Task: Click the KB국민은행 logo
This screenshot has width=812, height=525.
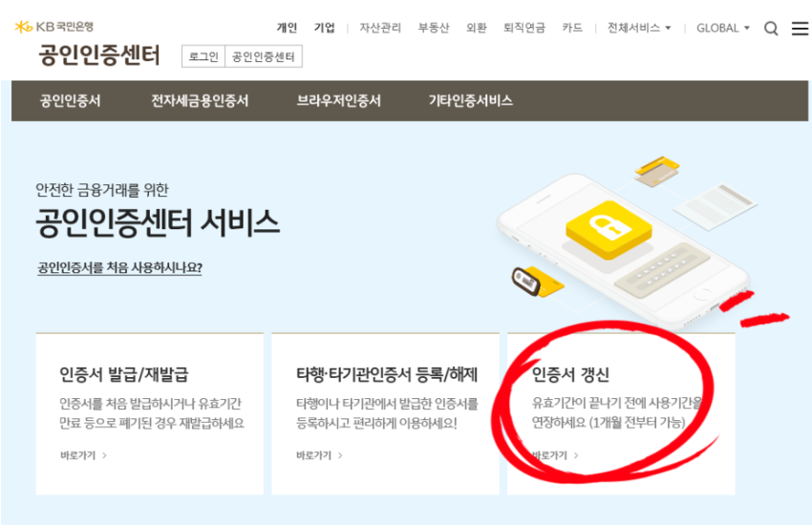Action: point(54,26)
